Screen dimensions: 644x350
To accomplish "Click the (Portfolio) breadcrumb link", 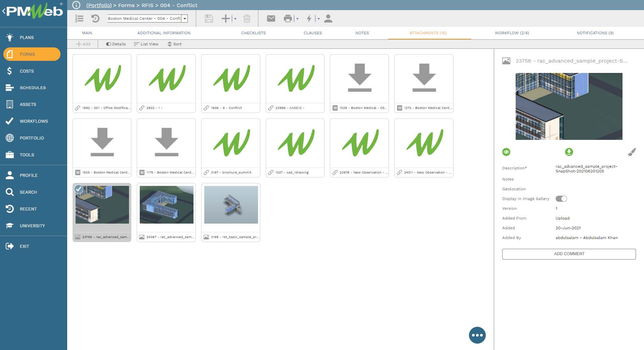I will (99, 5).
